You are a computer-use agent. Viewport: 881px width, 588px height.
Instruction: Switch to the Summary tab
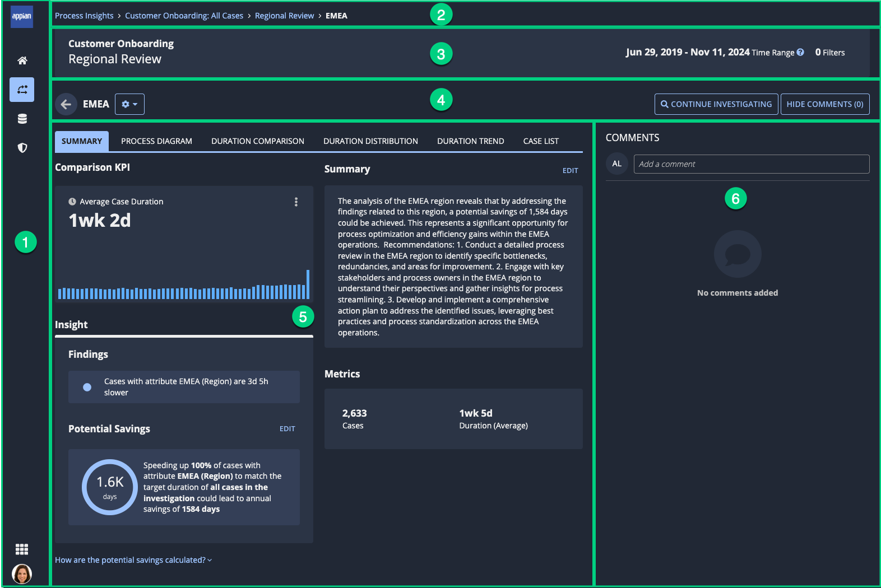[82, 141]
